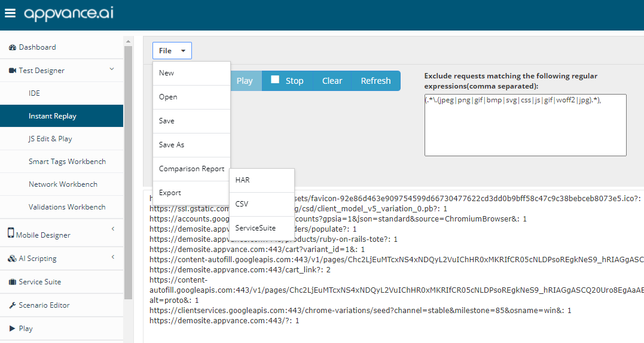Click the demosite cart?variant_id=1 URL line
The height and width of the screenshot is (343, 644).
pyautogui.click(x=257, y=249)
